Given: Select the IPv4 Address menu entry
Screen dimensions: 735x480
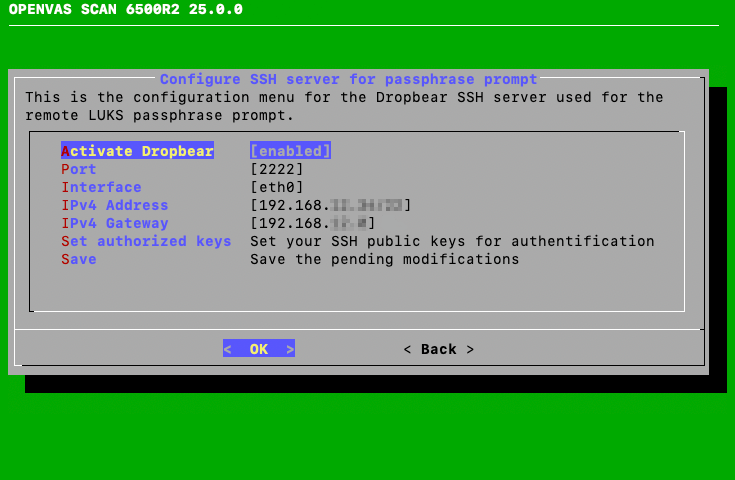Looking at the screenshot, I should (115, 205).
